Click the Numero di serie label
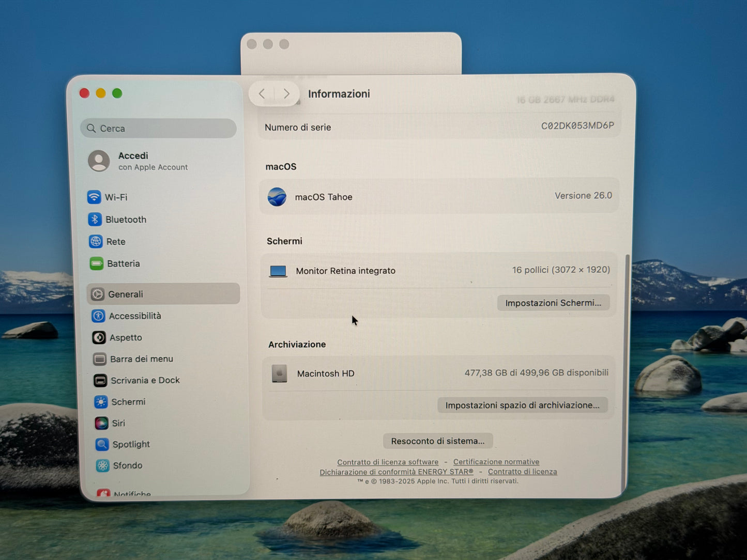This screenshot has width=747, height=560. pyautogui.click(x=298, y=127)
